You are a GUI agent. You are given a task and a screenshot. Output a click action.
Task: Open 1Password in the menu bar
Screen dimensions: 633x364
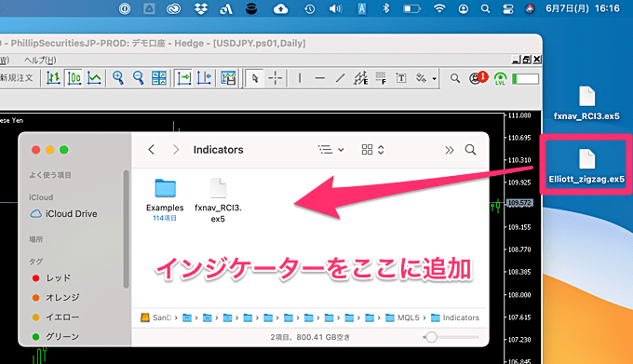click(x=125, y=8)
